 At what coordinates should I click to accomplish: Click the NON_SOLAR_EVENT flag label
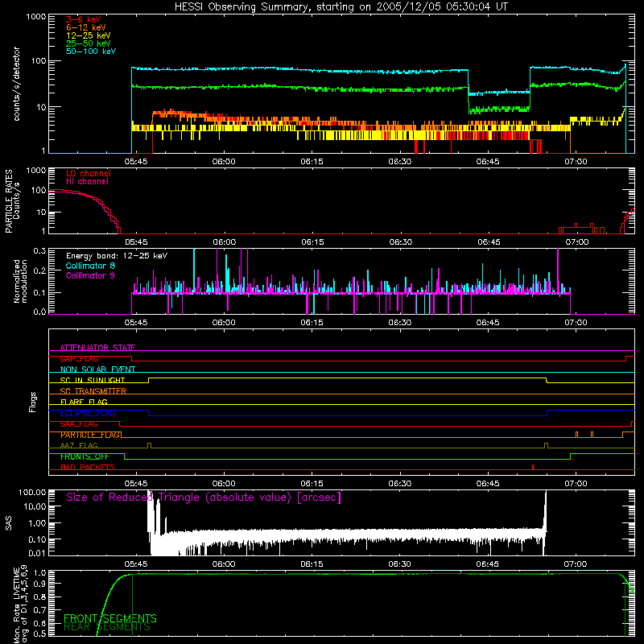(x=97, y=369)
